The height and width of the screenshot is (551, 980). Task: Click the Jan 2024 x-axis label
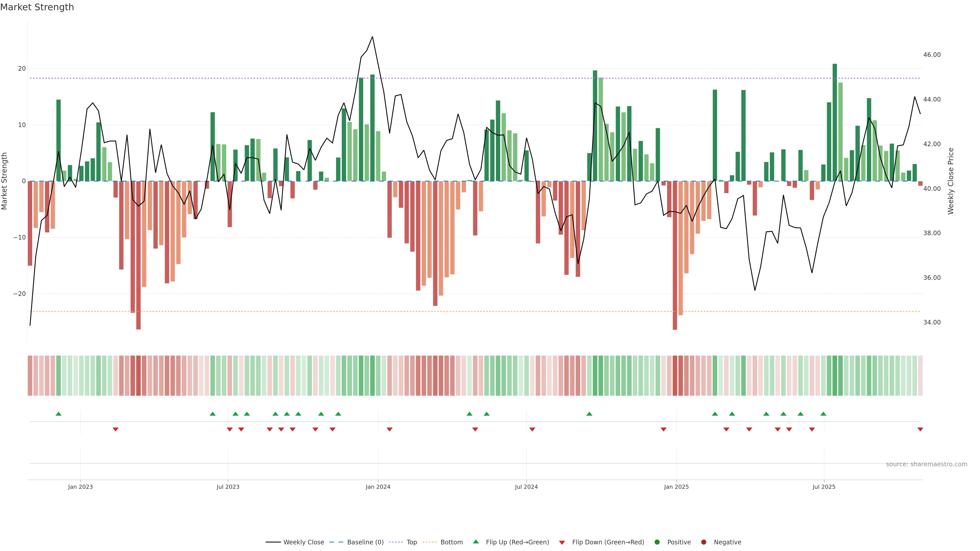point(378,487)
